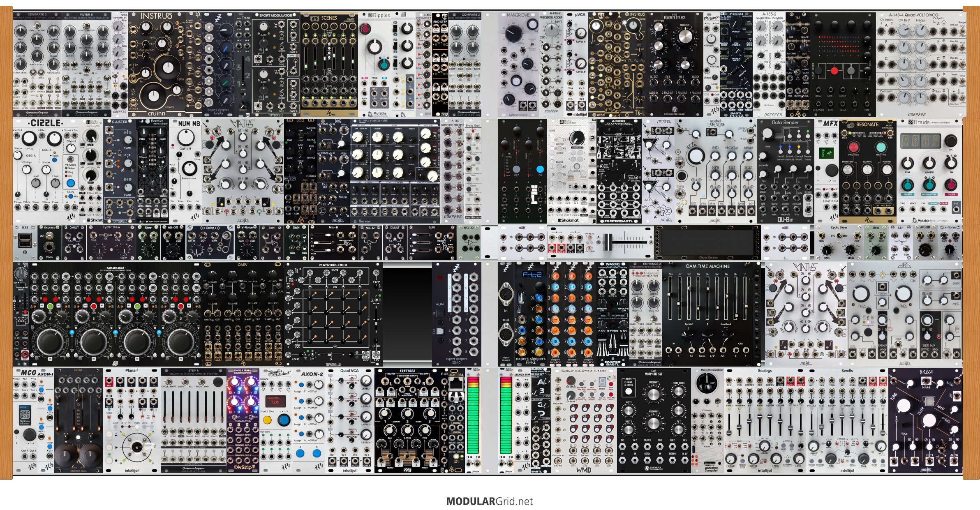Open the DPO dual oscillator module

[905, 314]
